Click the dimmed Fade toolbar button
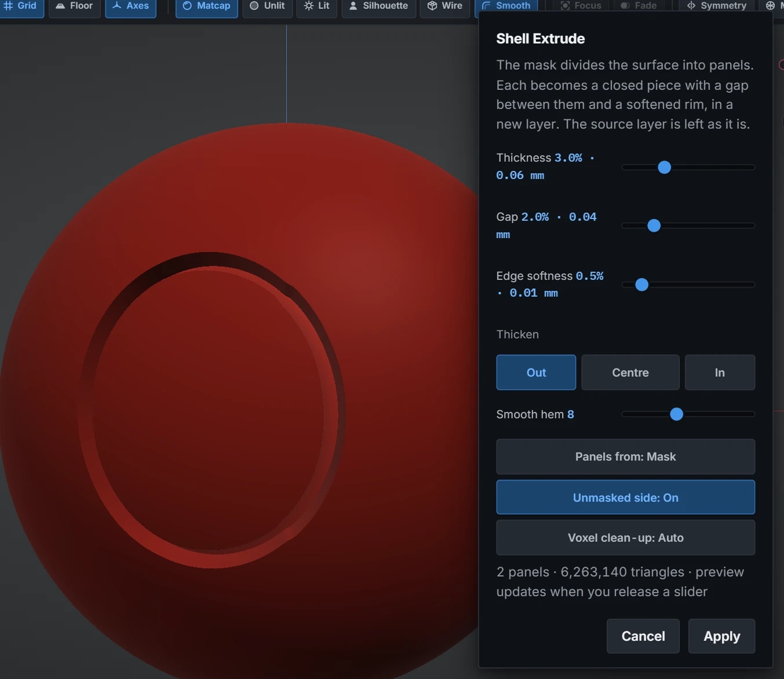This screenshot has width=784, height=679. 639,6
